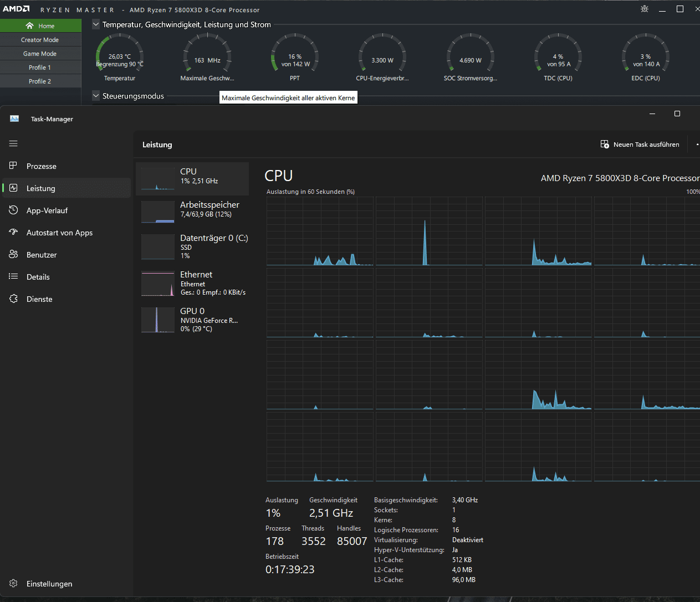The width and height of the screenshot is (700, 602).
Task: Select the Ethernet performance entry
Action: pyautogui.click(x=192, y=283)
